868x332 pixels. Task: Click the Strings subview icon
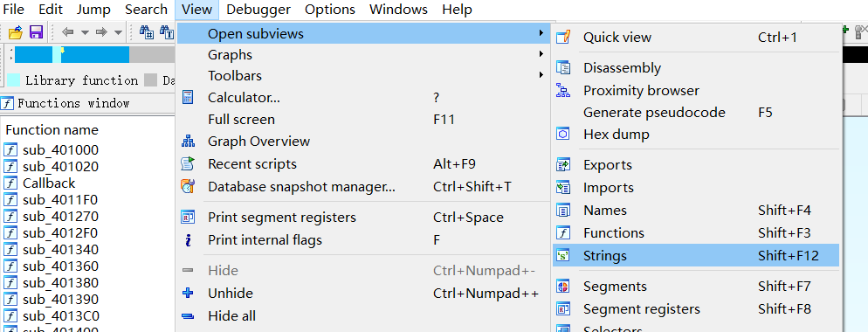[563, 255]
